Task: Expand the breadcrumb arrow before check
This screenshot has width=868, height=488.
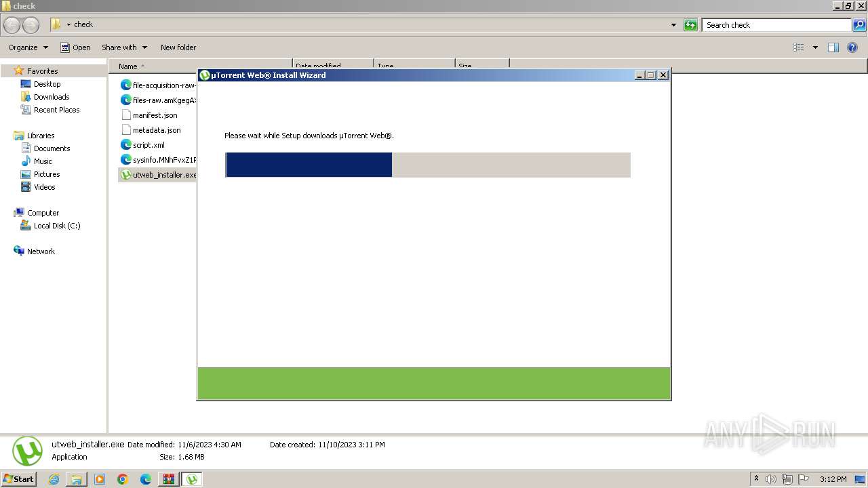Action: 68,25
